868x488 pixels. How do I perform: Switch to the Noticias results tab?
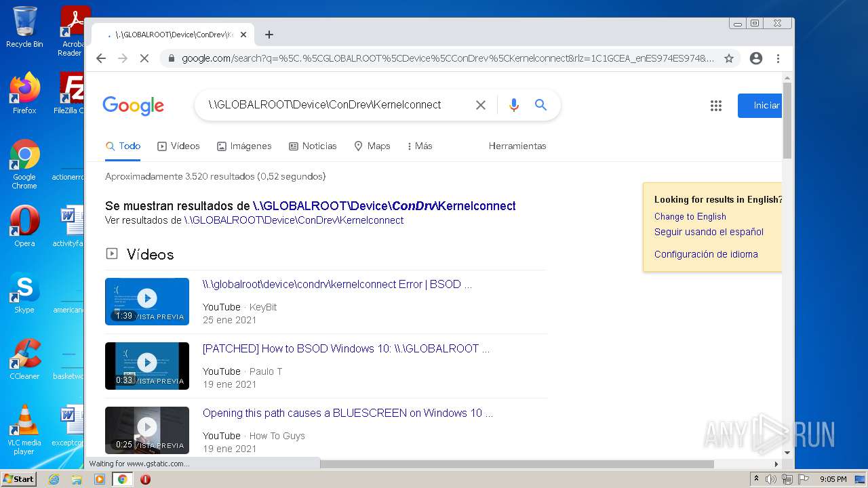[x=313, y=146]
